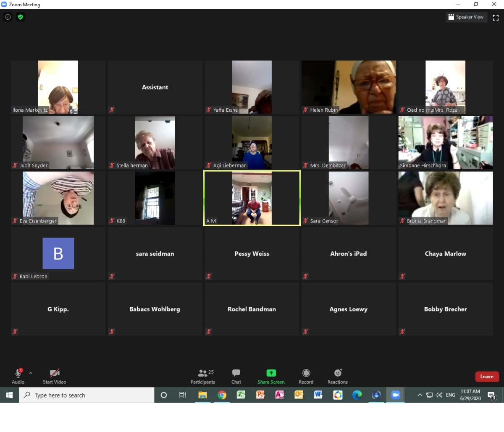Start recording with the Record button

(x=306, y=376)
